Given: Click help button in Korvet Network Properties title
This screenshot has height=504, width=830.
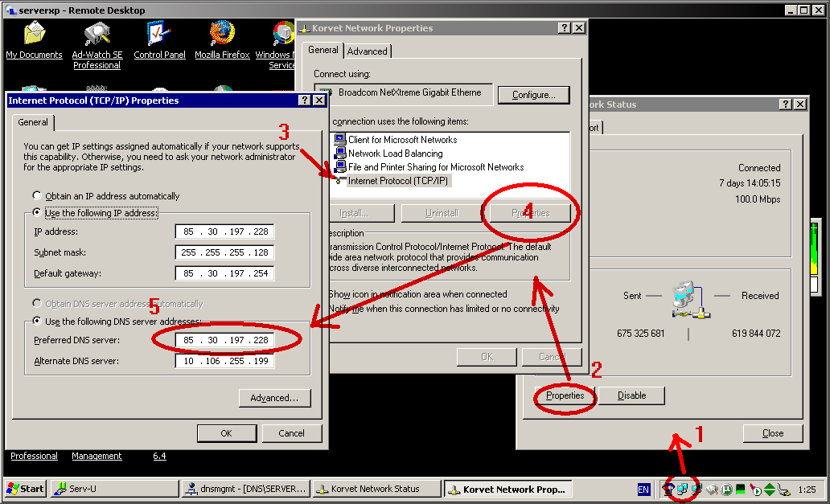Looking at the screenshot, I should [x=565, y=28].
